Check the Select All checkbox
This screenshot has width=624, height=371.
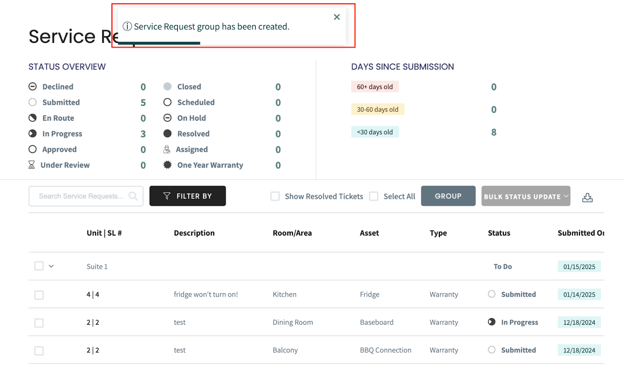(374, 196)
